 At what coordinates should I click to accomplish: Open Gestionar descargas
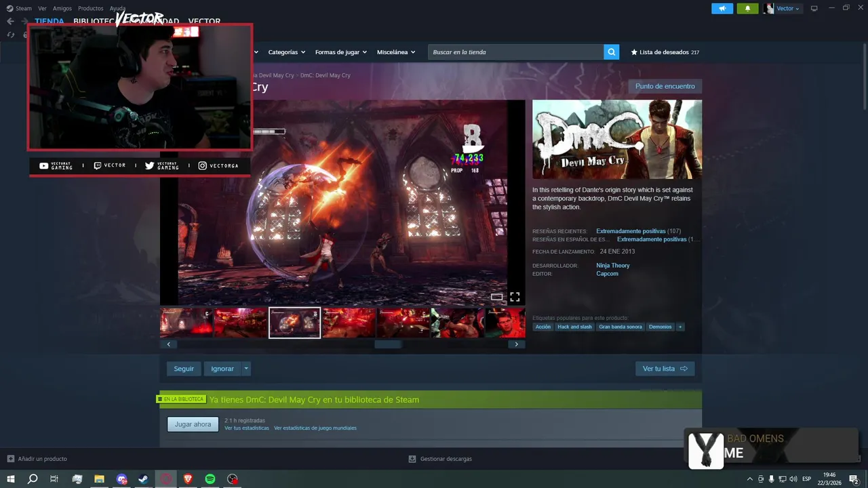coord(440,459)
